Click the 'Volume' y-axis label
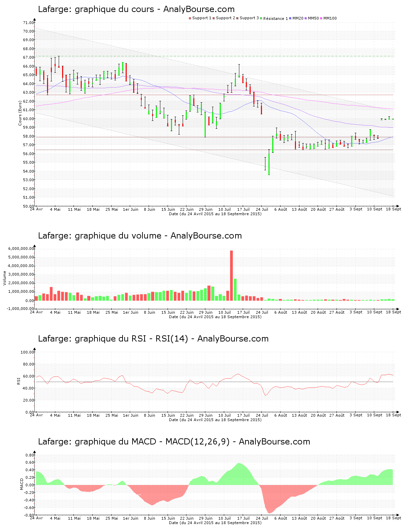 click(x=4, y=278)
